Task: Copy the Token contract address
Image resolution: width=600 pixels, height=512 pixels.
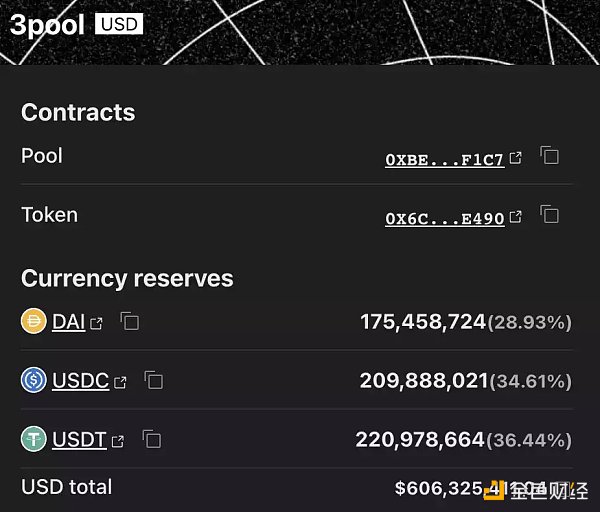Action: [x=549, y=214]
